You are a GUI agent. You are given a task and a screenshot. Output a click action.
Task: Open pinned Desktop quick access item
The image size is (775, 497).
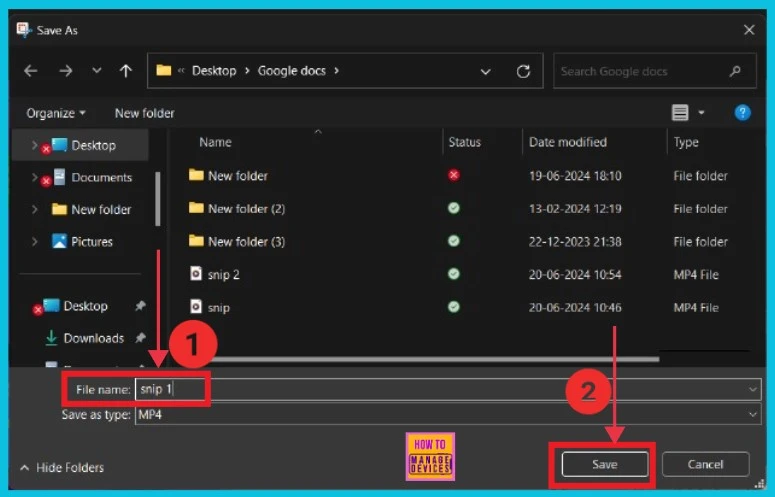pyautogui.click(x=85, y=306)
